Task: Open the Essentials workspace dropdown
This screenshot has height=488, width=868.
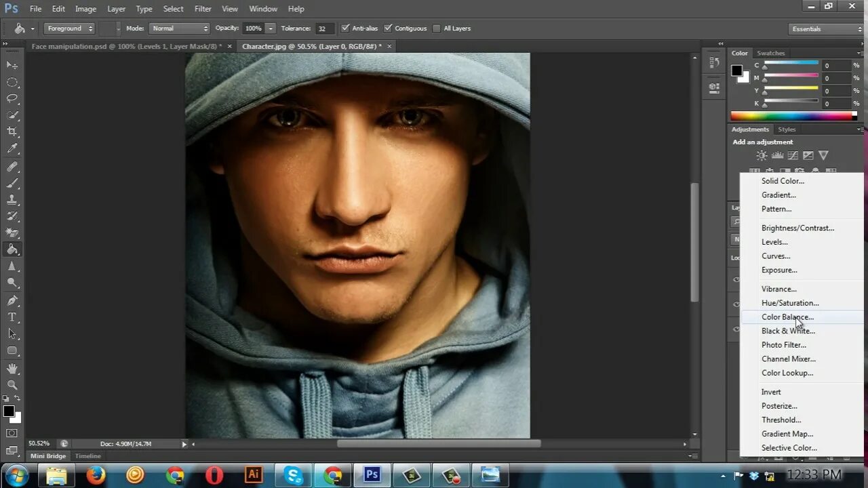Action: coord(825,29)
